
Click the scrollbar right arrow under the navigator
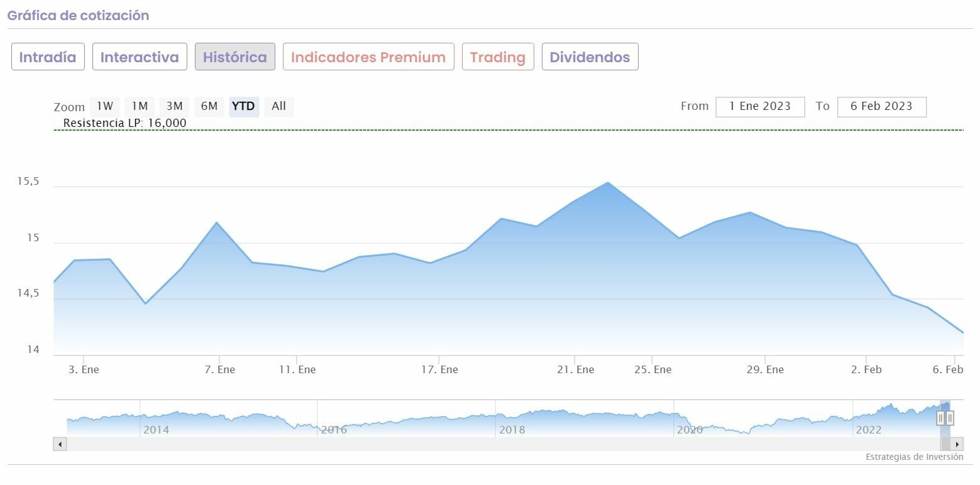tap(957, 444)
